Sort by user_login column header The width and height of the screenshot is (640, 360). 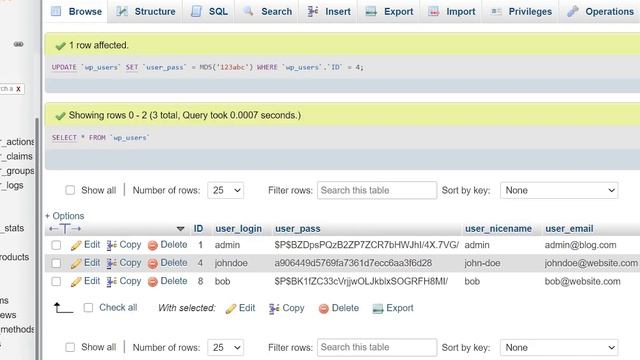coord(238,229)
